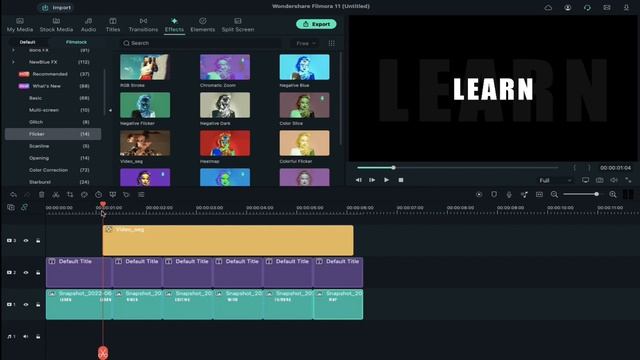
Task: Select the crop tool icon
Action: 70,195
